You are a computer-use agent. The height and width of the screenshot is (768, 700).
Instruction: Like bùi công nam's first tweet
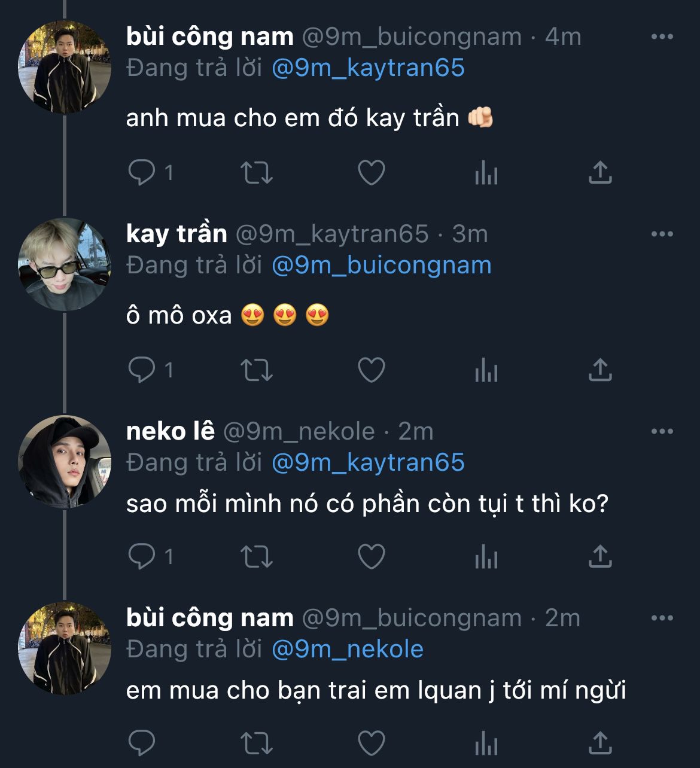(x=371, y=173)
